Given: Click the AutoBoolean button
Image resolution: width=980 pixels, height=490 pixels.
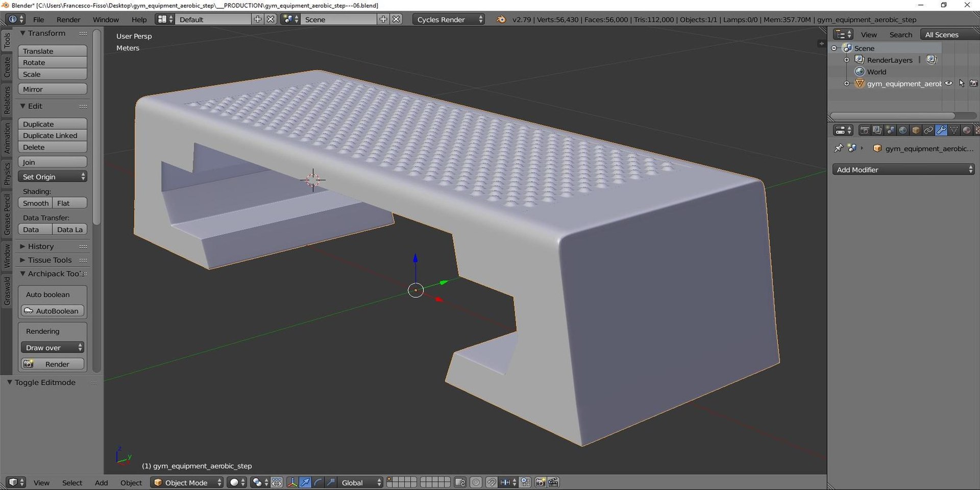Looking at the screenshot, I should [x=52, y=311].
